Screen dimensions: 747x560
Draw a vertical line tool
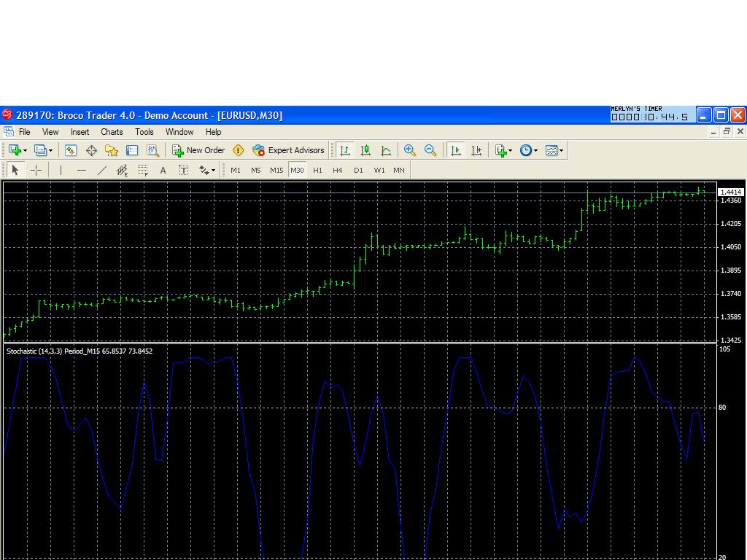point(61,170)
